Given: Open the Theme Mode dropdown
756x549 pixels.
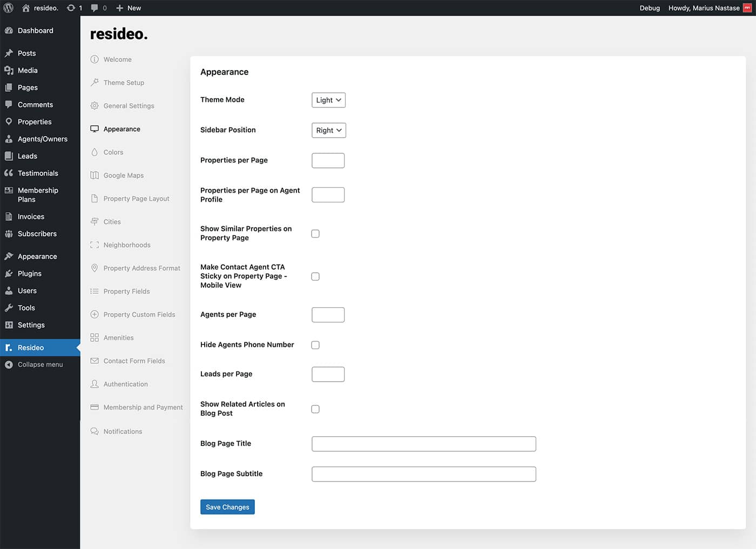Looking at the screenshot, I should click(328, 100).
